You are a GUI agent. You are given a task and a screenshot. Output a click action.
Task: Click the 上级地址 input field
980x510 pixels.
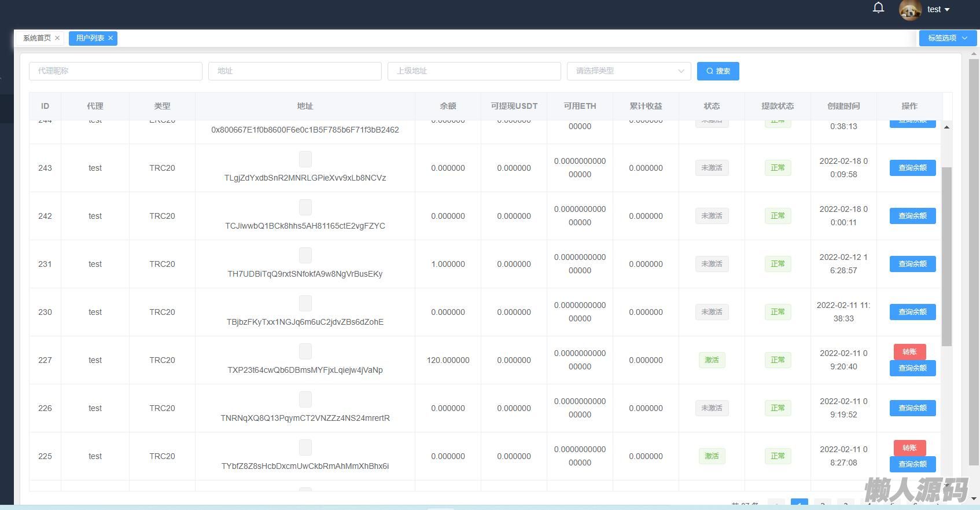474,71
